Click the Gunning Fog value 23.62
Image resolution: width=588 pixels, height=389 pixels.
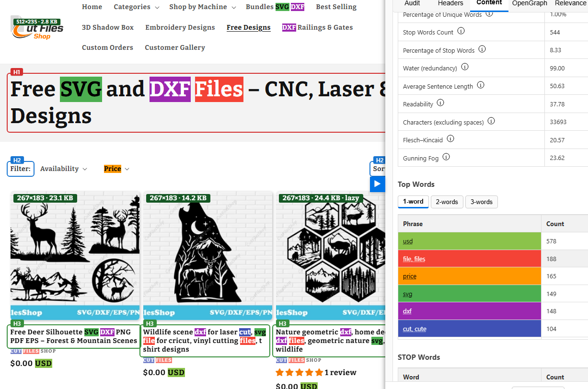tap(557, 158)
